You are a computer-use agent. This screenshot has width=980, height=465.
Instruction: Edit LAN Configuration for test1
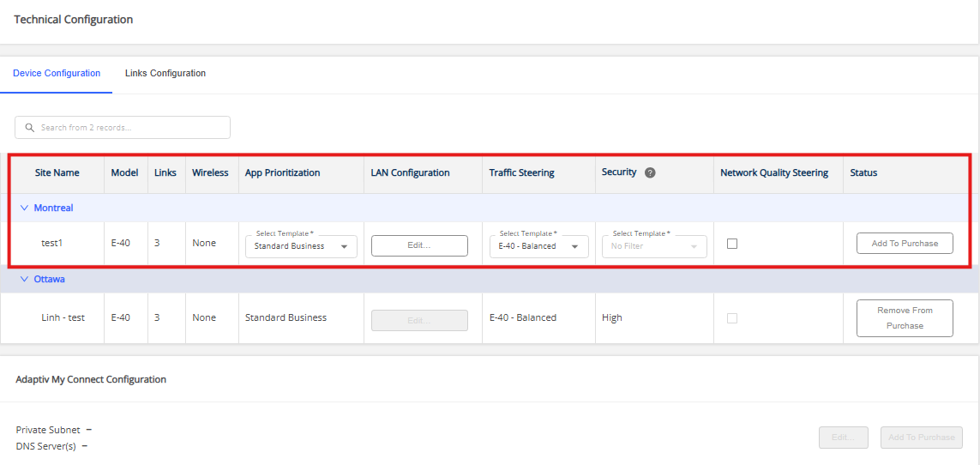point(419,245)
